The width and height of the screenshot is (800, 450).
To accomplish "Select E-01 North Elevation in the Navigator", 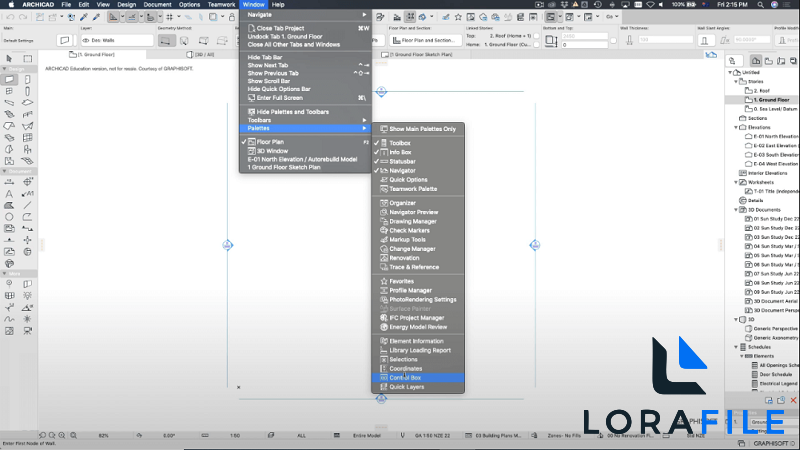I will click(771, 137).
